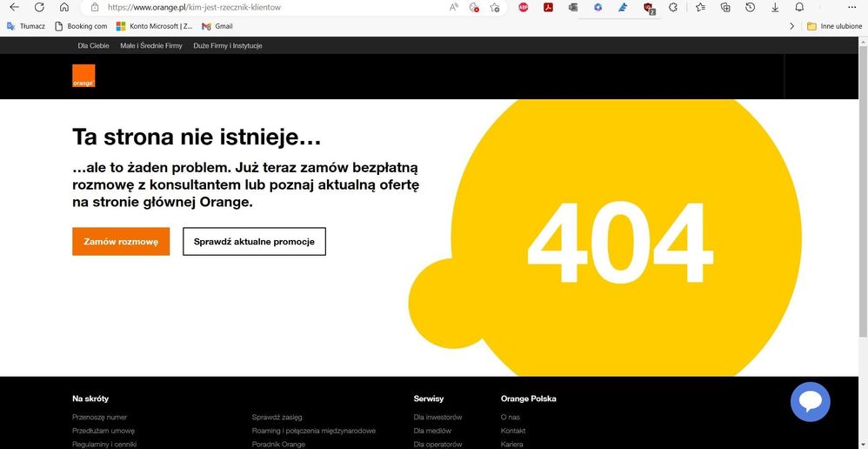
Task: Switch to Małe i Średnie Firmy
Action: tap(151, 45)
